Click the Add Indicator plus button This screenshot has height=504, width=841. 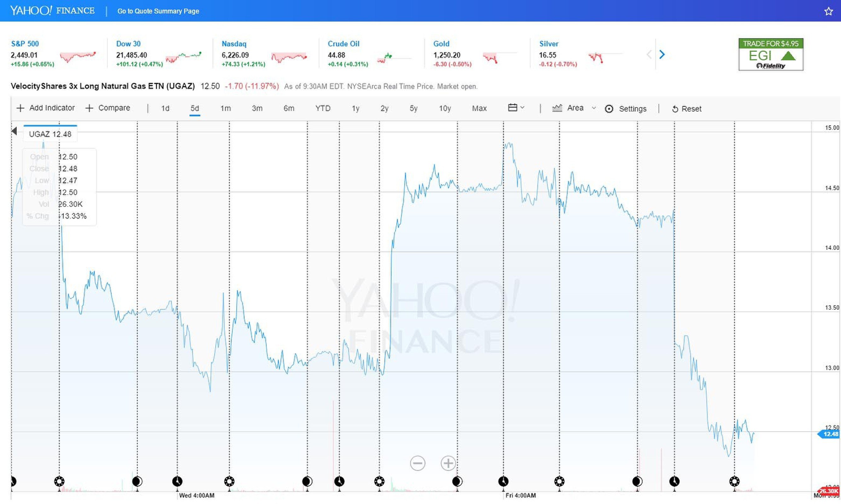(x=45, y=108)
